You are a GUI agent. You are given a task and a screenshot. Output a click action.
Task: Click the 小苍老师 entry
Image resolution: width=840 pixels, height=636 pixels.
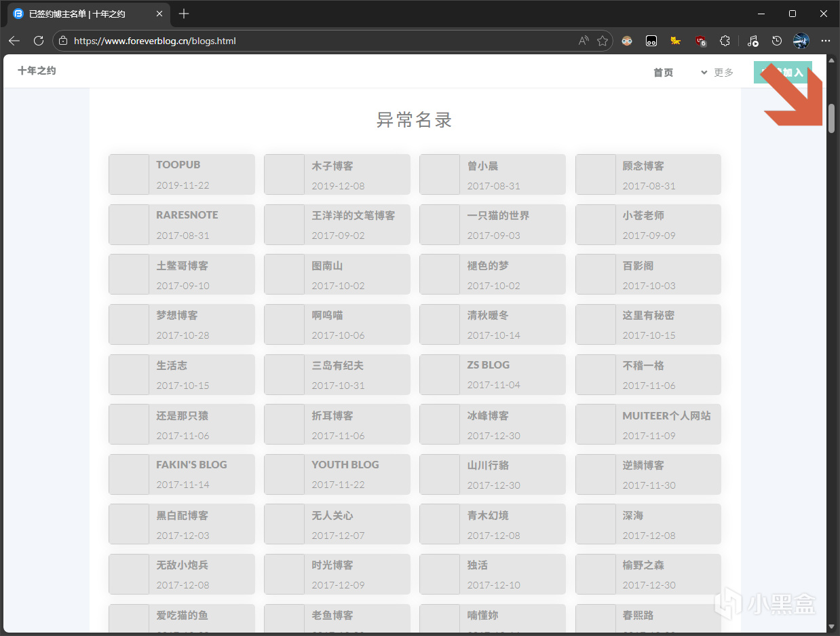coord(648,225)
